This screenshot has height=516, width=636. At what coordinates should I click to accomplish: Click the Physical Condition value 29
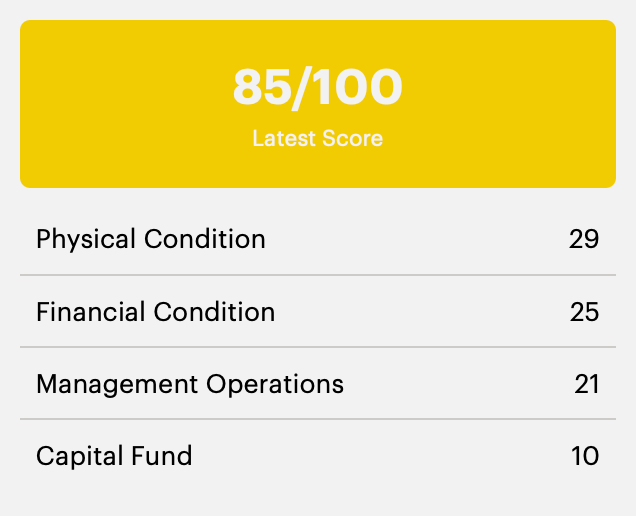pos(584,239)
